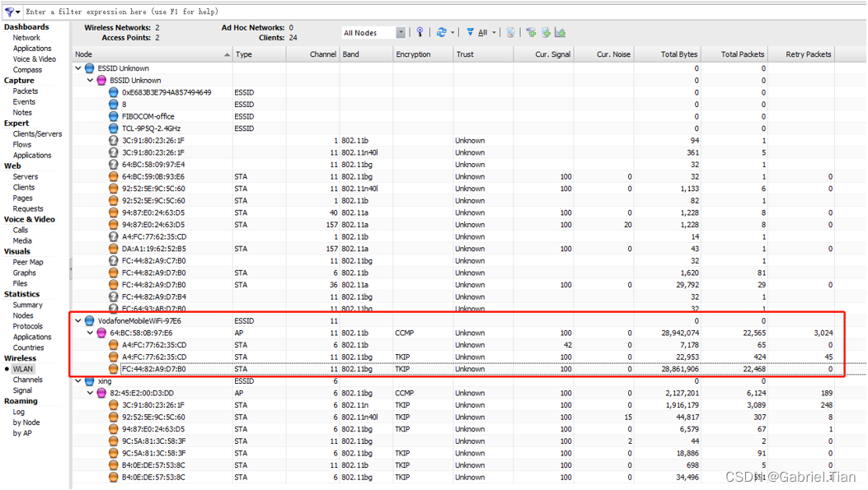Click the wireless beacon icon in the toolbar
Viewport: 868px width, 490px height.
click(x=420, y=33)
